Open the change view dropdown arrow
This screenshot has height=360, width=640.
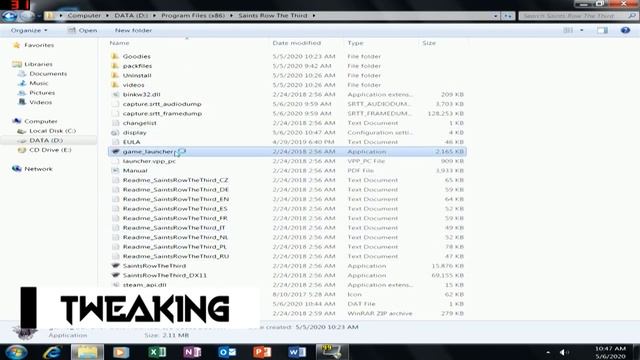tap(582, 30)
